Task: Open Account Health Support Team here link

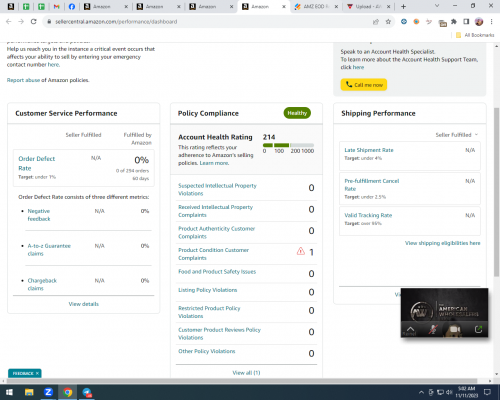Action: [358, 67]
